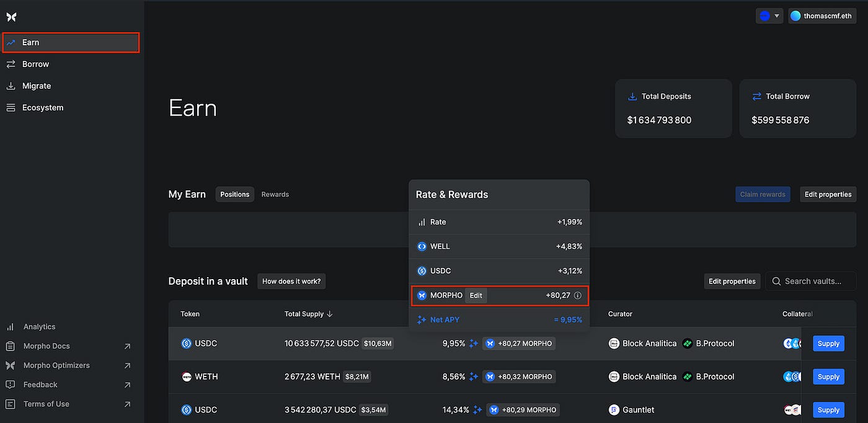The image size is (868, 423).
Task: Click the Rate bars icon in popup
Action: [422, 222]
